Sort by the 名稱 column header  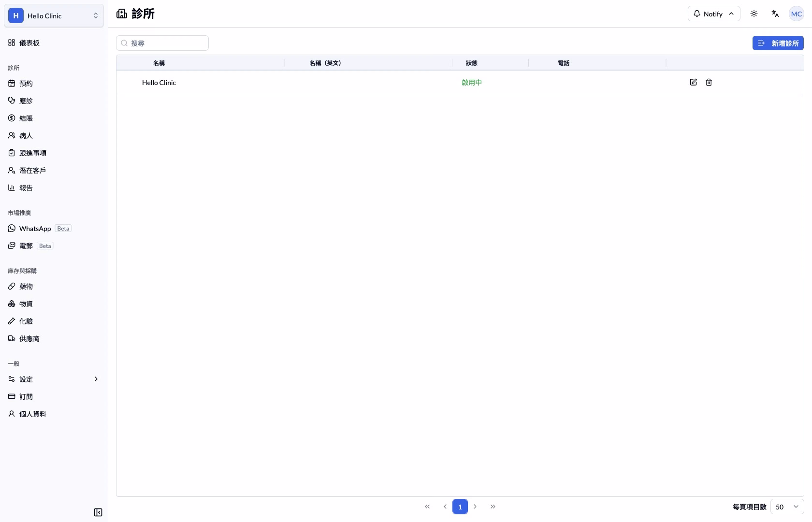pos(159,63)
